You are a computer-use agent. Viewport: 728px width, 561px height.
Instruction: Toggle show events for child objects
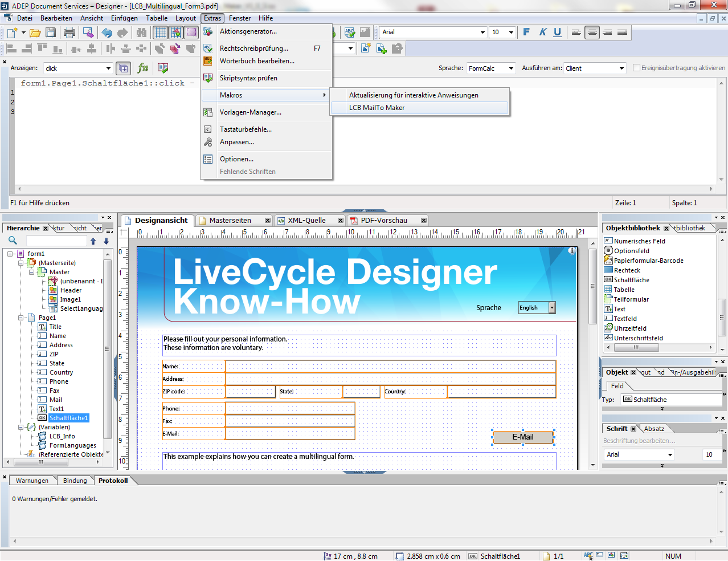tap(123, 68)
